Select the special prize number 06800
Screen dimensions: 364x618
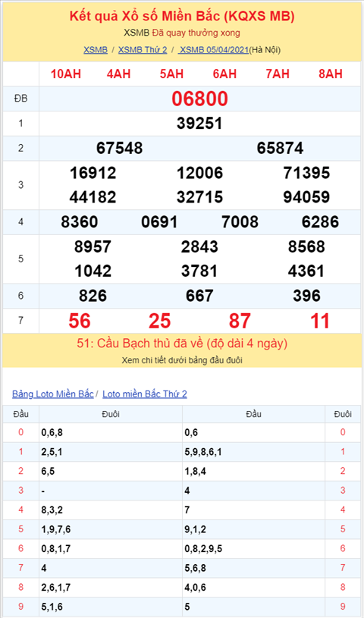pos(199,99)
